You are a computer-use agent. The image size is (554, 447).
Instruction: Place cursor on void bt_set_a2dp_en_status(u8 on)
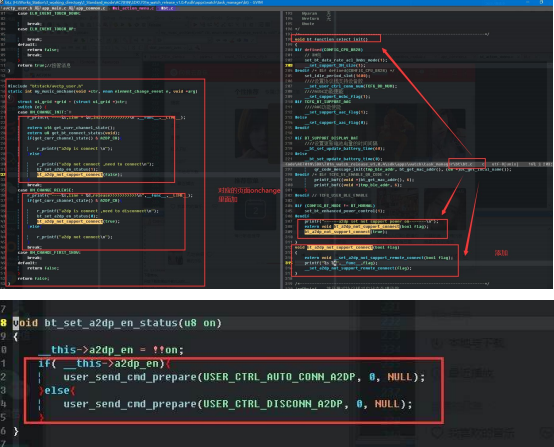(x=117, y=323)
